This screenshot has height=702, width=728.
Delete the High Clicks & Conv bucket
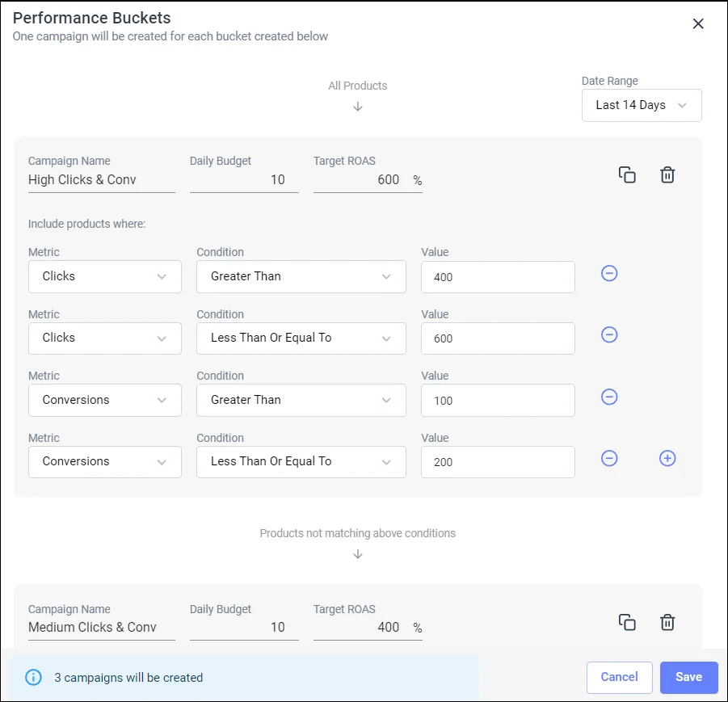click(667, 175)
